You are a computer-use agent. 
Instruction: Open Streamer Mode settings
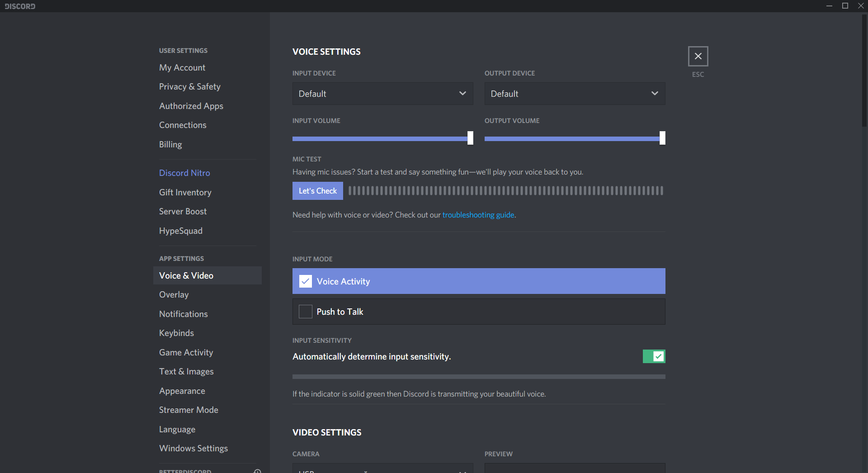pyautogui.click(x=189, y=410)
